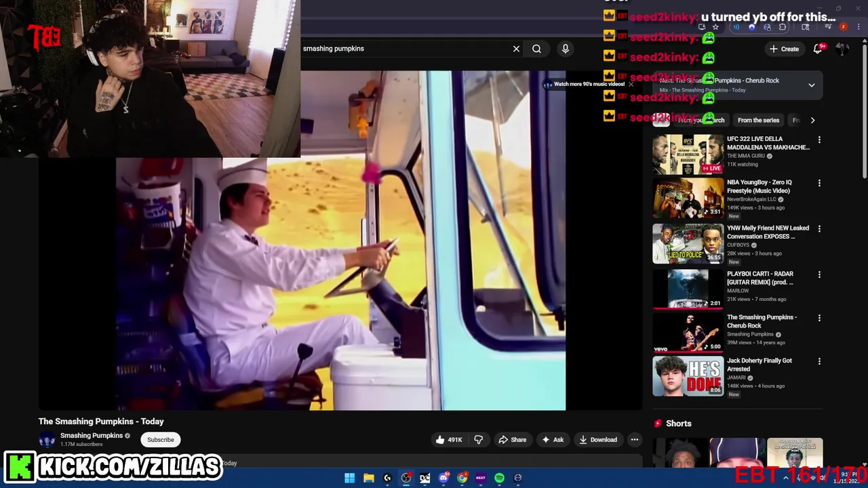Viewport: 868px width, 488px height.
Task: Start voice search with the microphone icon
Action: [x=566, y=49]
